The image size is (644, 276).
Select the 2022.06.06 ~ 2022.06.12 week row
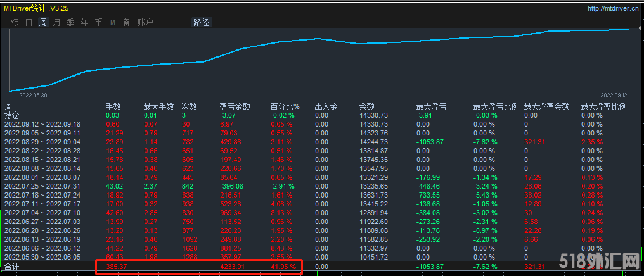pos(320,248)
